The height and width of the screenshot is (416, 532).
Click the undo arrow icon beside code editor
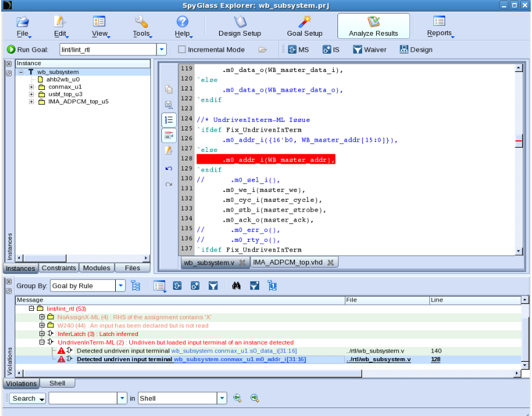(x=169, y=169)
